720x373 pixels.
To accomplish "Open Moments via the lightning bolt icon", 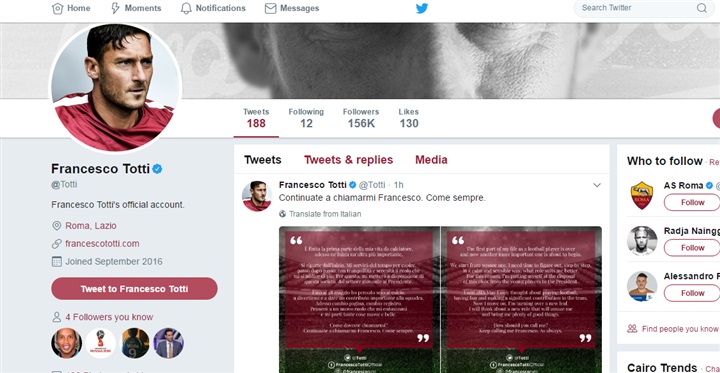I will point(116,8).
